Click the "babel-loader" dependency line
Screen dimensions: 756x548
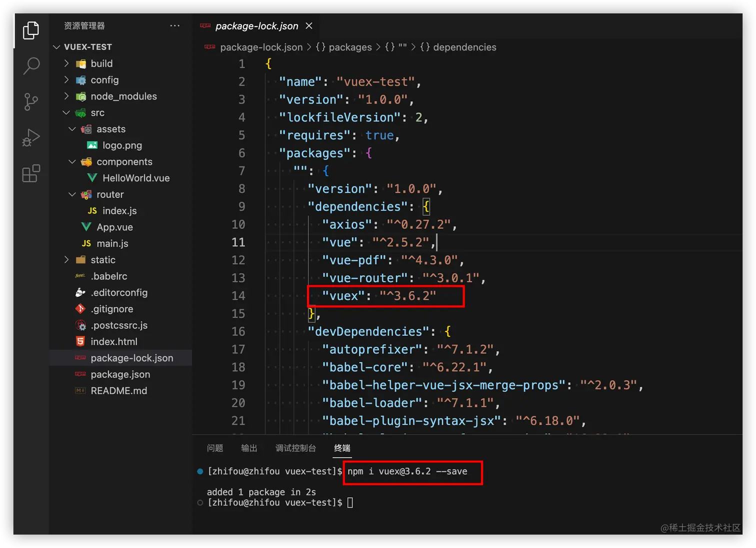(x=411, y=403)
